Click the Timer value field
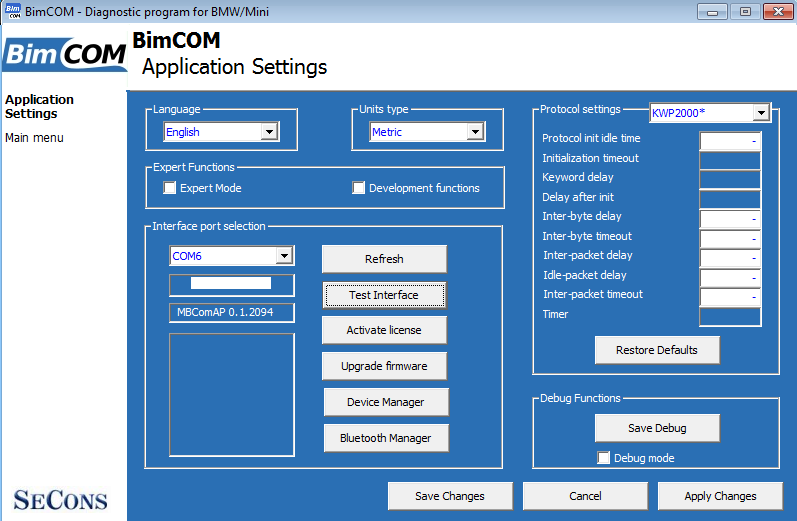This screenshot has width=797, height=521. coord(730,317)
